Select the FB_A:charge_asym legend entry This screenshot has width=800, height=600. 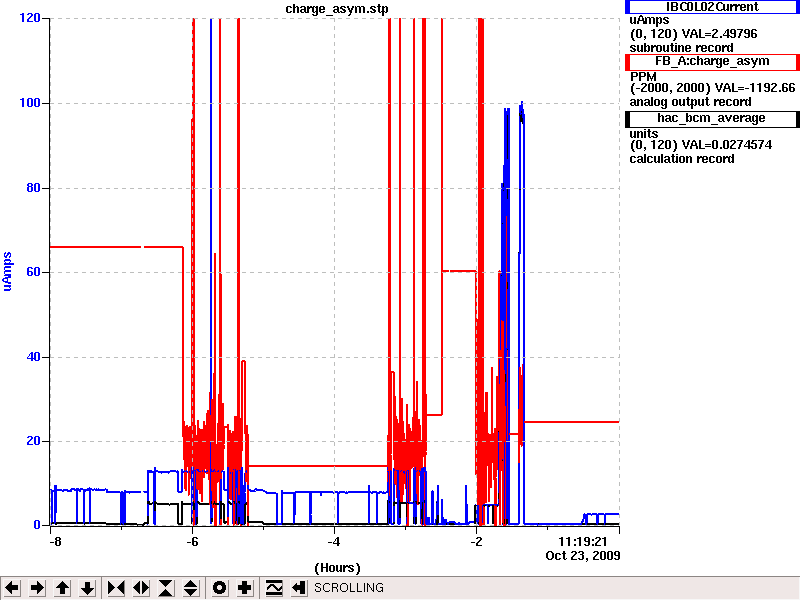point(712,62)
